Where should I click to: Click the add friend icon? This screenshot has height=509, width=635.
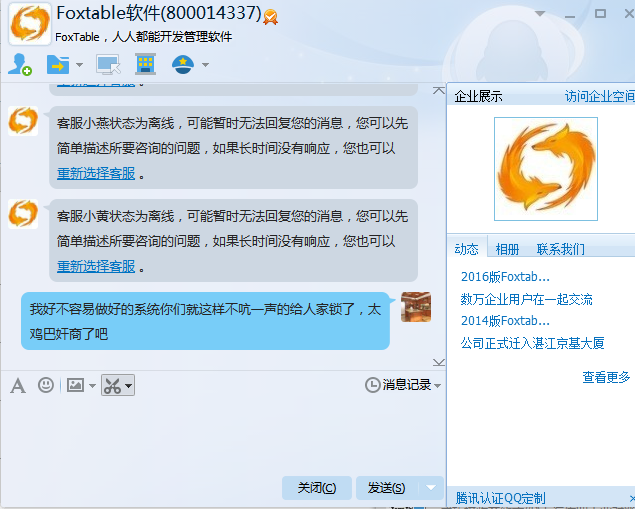(x=20, y=64)
